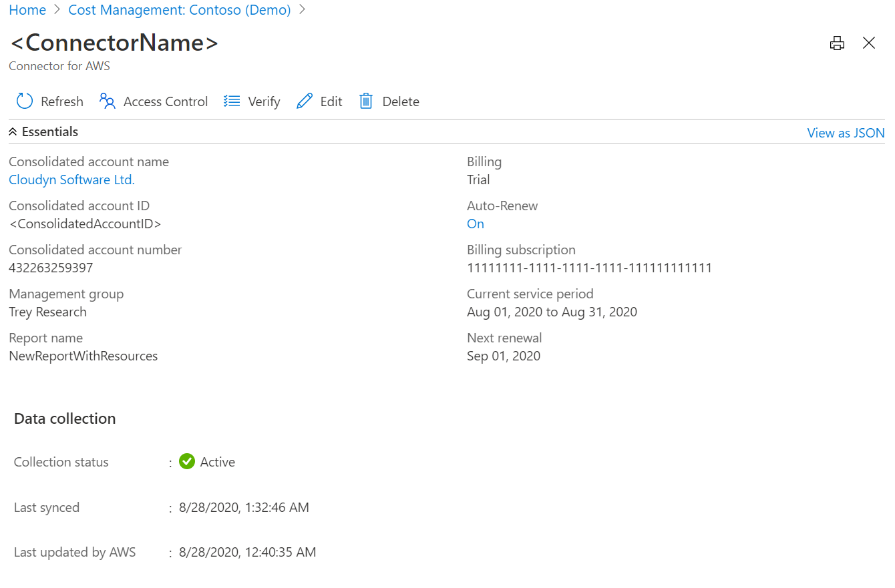
Task: Click the Verify checklist icon
Action: (232, 101)
